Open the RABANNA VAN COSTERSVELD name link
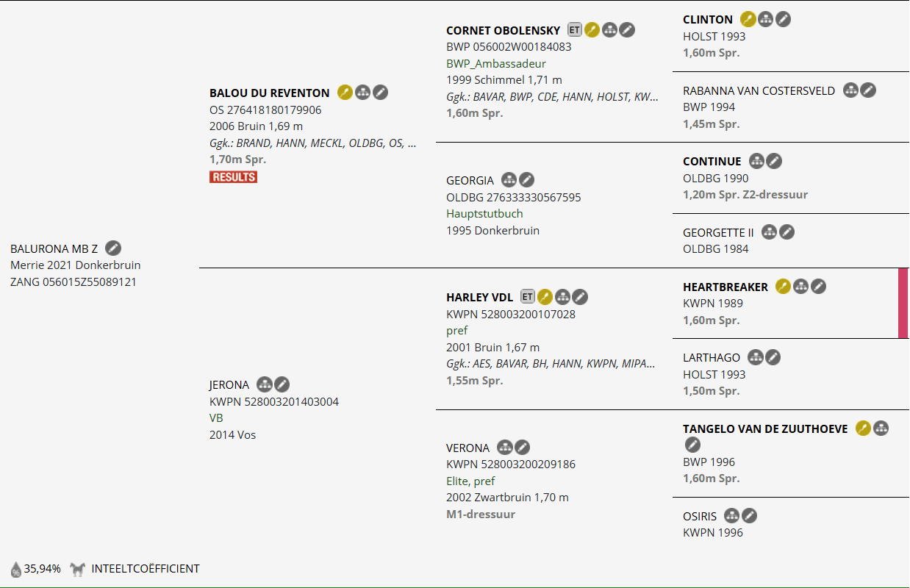 point(759,90)
